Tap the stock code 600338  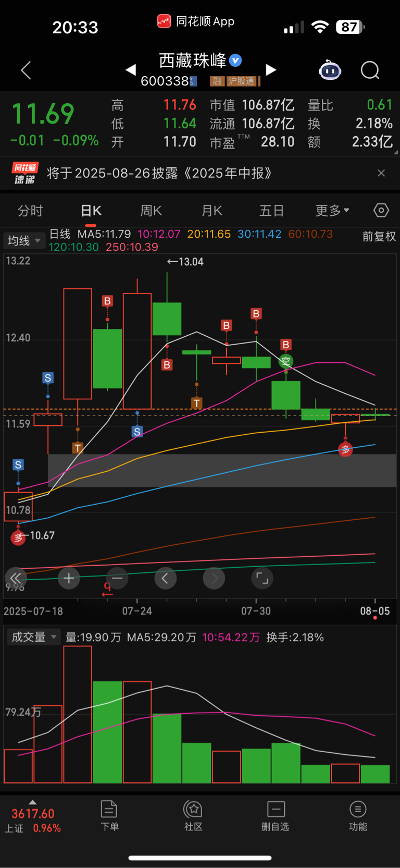165,81
